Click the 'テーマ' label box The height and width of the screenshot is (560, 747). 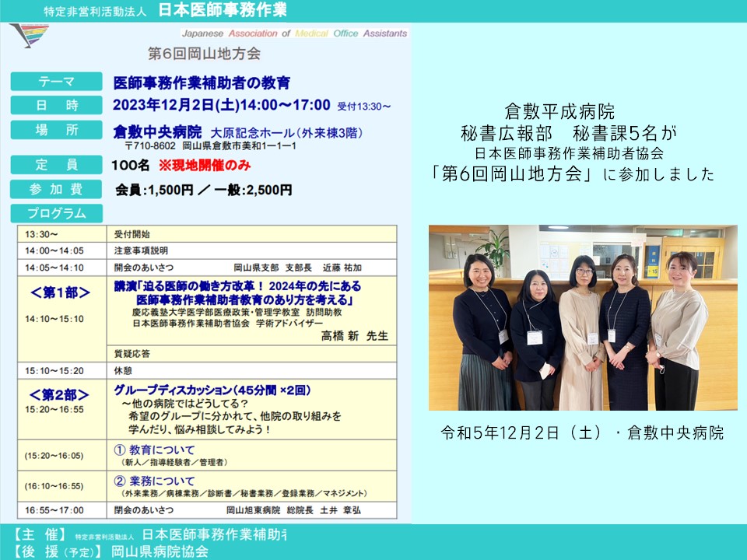[x=56, y=82]
